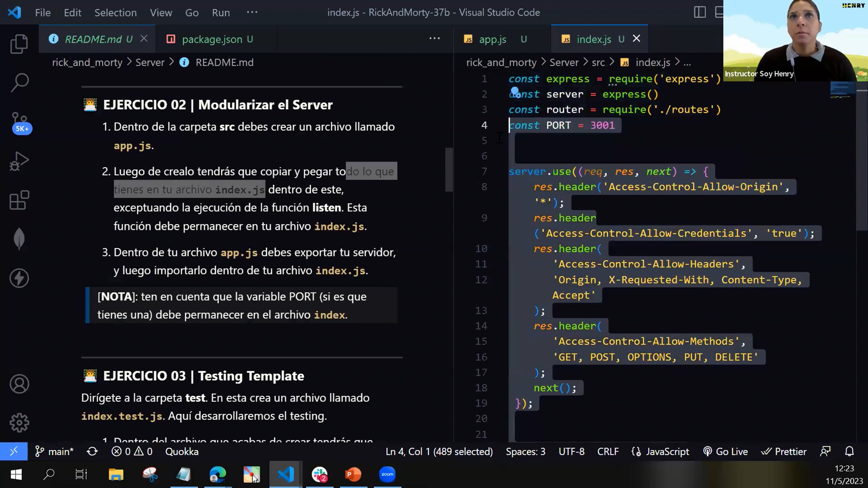Open the Extensions view
Image resolution: width=868 pixels, height=488 pixels.
point(19,200)
